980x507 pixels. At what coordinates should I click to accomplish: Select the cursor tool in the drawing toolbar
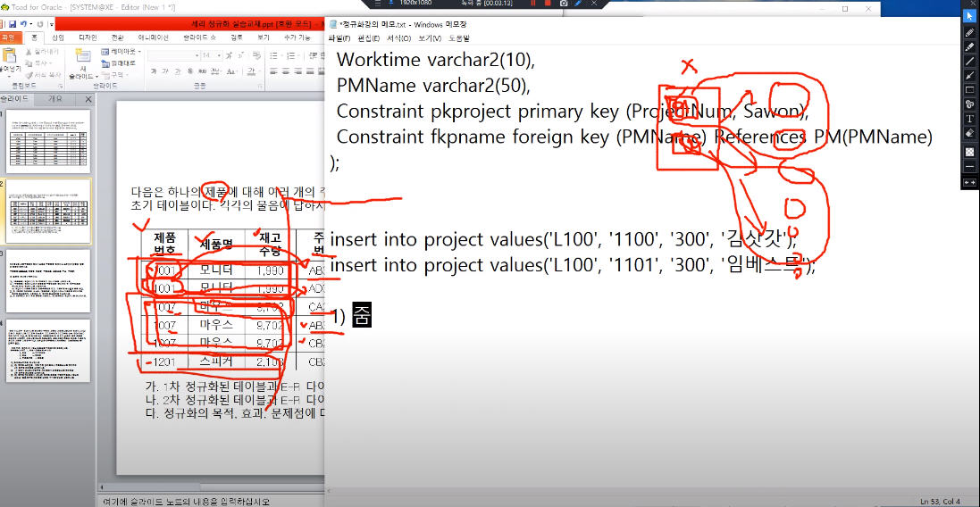970,15
